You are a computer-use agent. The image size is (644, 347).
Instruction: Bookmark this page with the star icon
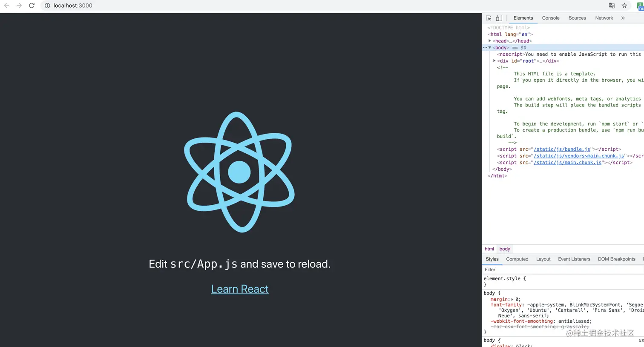coord(624,6)
